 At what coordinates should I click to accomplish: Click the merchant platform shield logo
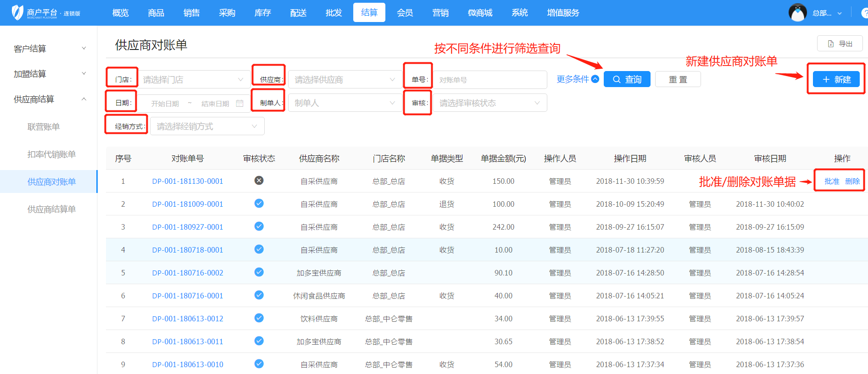(17, 12)
